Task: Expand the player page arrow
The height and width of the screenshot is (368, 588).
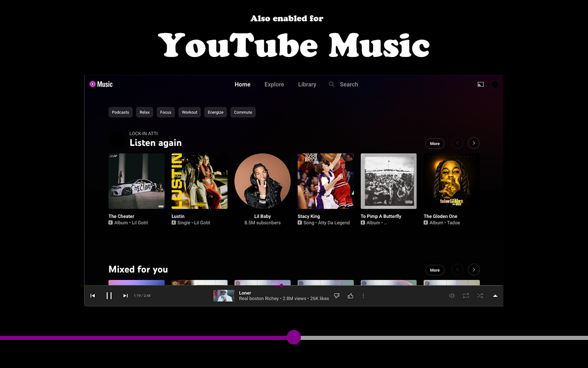Action: 495,296
